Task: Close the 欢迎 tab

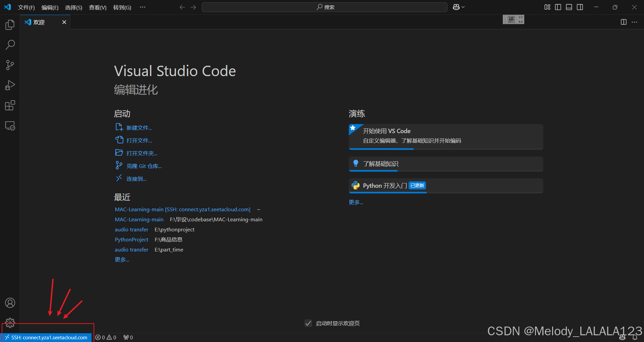Action: pyautogui.click(x=64, y=22)
